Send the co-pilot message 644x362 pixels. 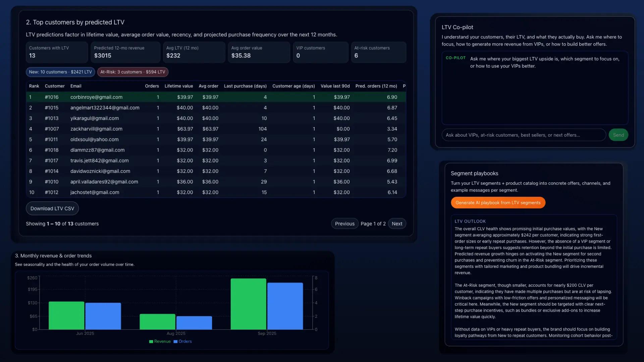(x=618, y=135)
